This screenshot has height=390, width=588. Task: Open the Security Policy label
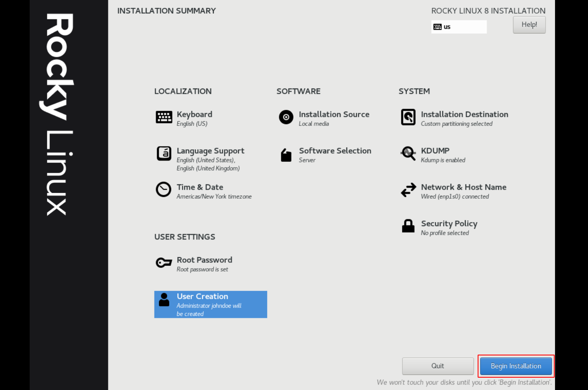click(x=449, y=223)
